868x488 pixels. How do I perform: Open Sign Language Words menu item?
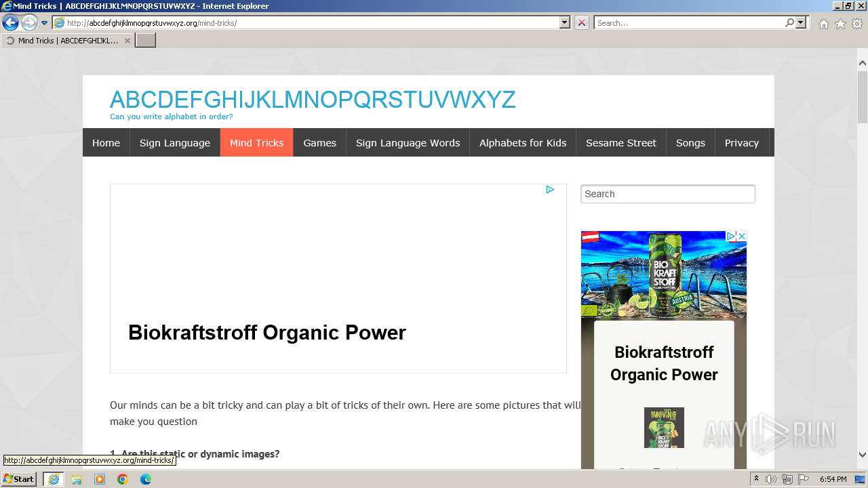coord(408,142)
